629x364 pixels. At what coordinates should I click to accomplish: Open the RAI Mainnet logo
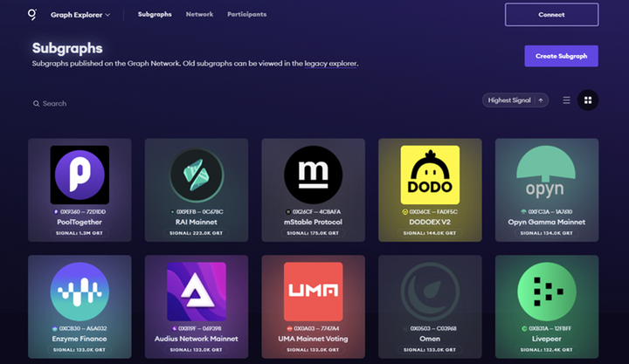click(x=197, y=175)
